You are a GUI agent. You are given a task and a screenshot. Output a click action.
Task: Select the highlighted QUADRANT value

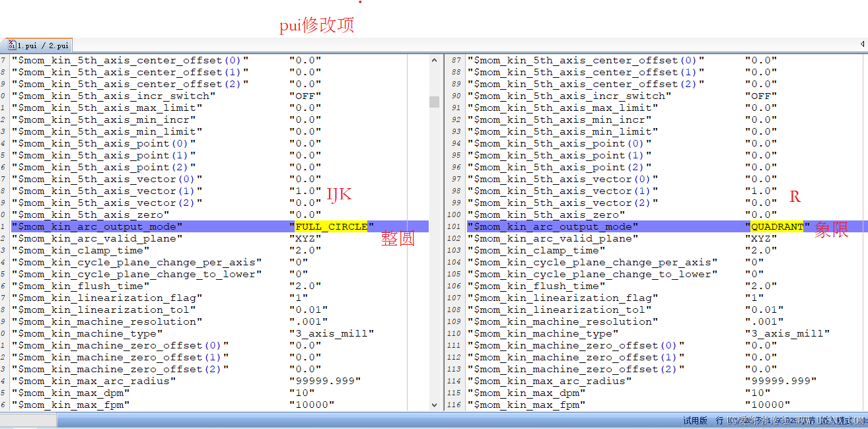click(777, 226)
